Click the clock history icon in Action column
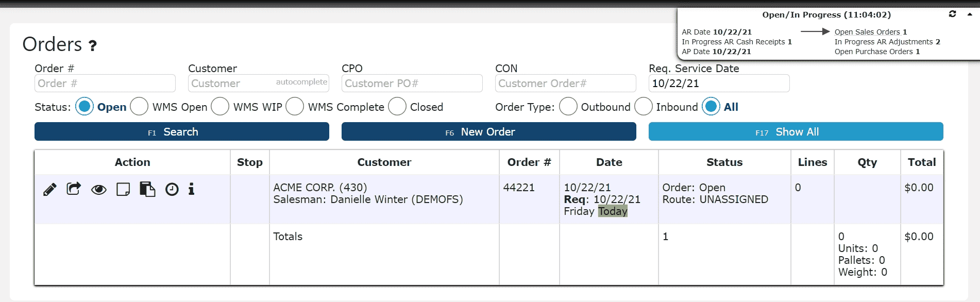This screenshot has width=980, height=302. 172,190
